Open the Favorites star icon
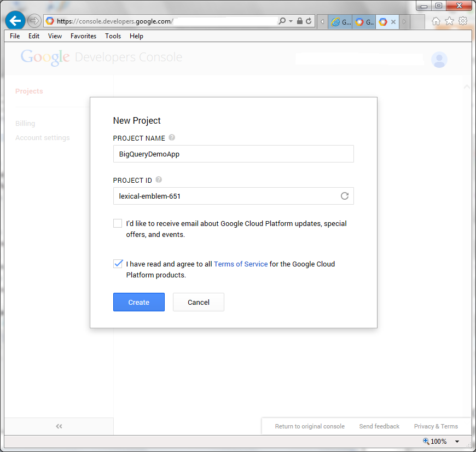 coord(449,21)
